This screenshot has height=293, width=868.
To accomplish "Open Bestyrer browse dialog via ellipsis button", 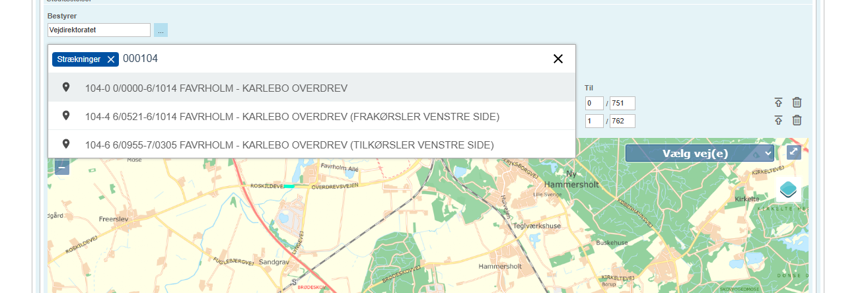I will tap(161, 30).
